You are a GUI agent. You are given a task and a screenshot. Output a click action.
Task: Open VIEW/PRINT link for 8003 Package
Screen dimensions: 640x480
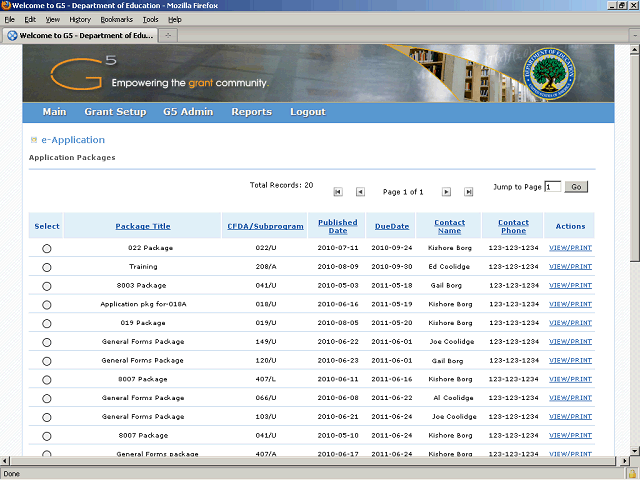[x=570, y=285]
